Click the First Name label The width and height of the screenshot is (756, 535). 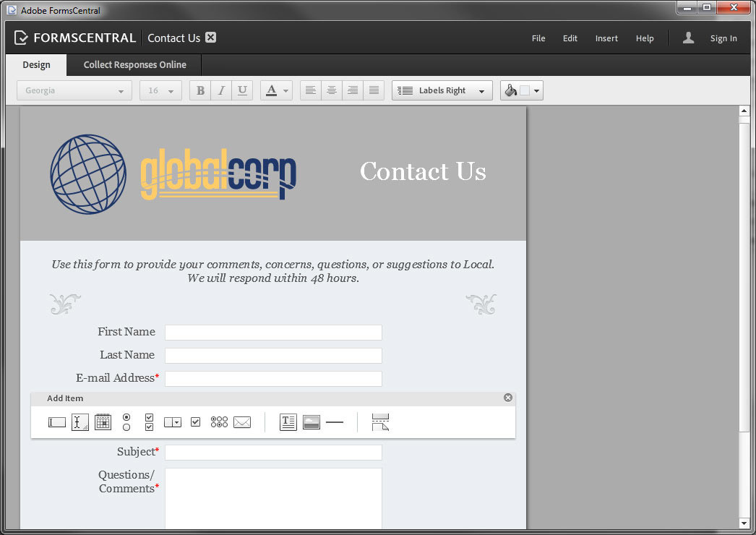(x=126, y=331)
